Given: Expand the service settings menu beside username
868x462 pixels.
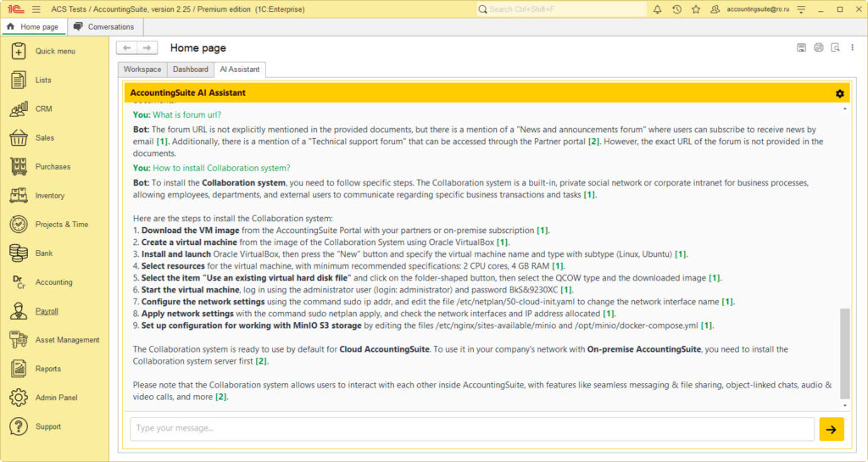Looking at the screenshot, I should coord(798,9).
